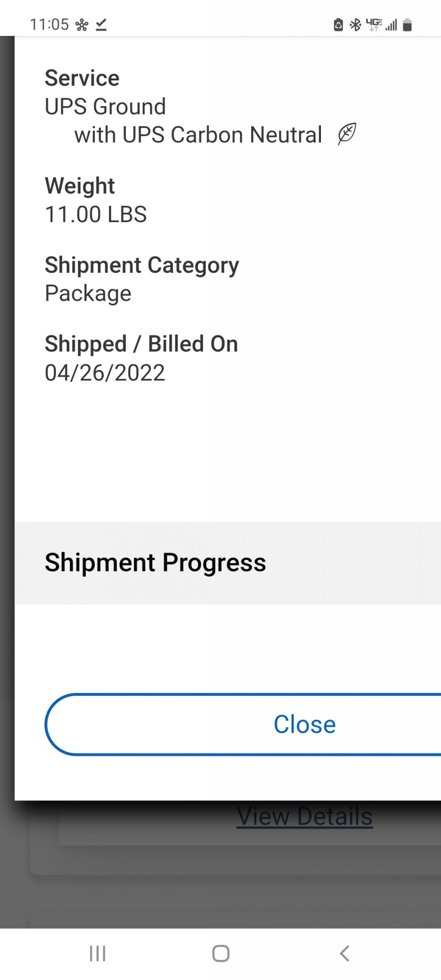Tap the battery icon in status bar

click(x=408, y=24)
